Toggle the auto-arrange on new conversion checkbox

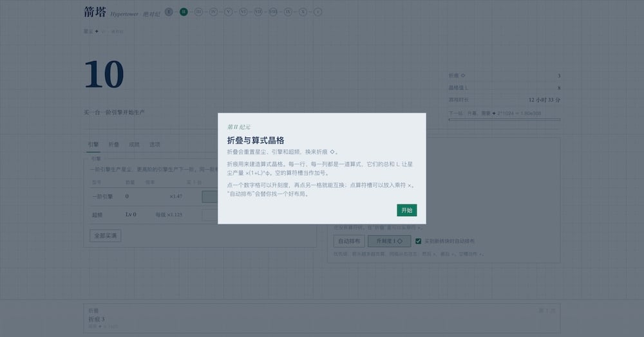[418, 241]
